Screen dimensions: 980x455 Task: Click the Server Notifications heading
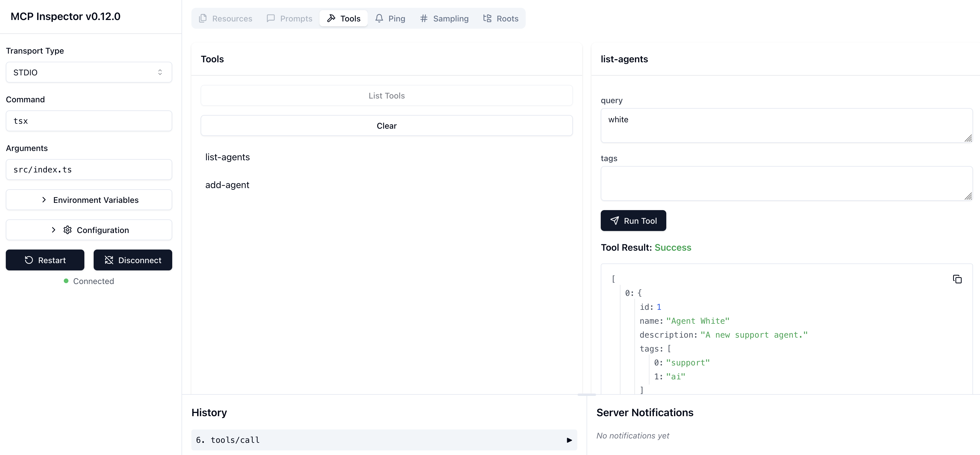(x=645, y=412)
